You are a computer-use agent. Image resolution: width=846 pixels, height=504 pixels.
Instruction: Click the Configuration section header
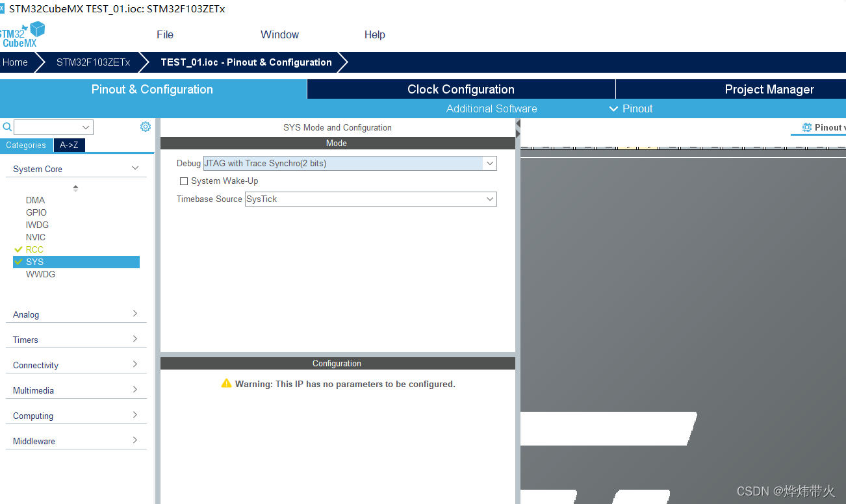coord(337,363)
